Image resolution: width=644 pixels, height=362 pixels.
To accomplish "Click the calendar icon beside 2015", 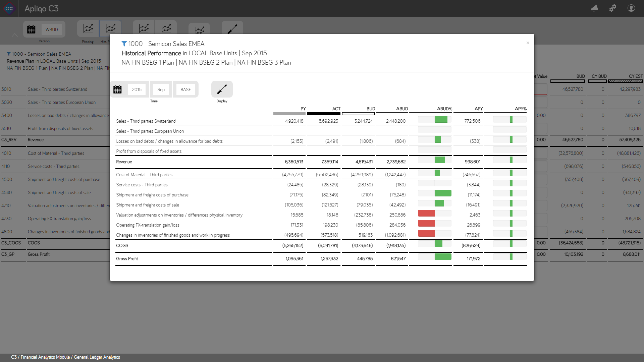I will click(x=117, y=89).
